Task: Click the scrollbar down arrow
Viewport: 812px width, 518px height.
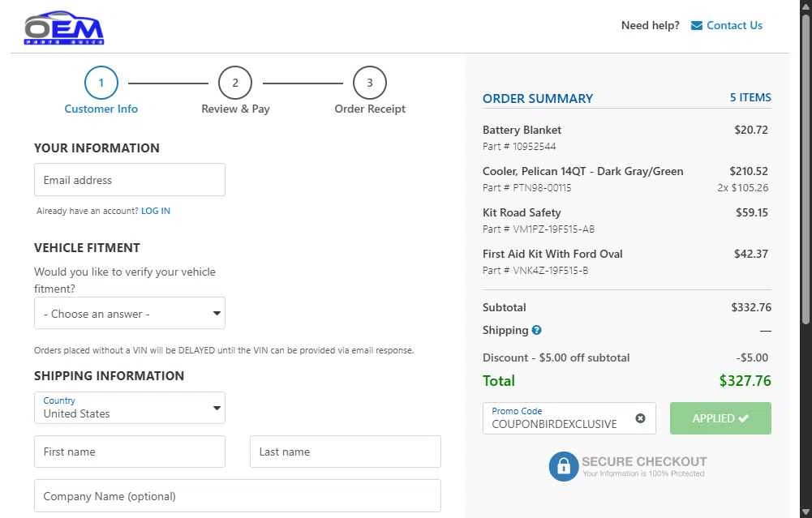Action: (x=806, y=513)
